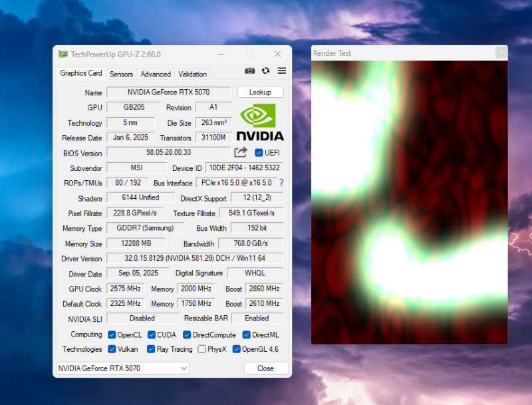This screenshot has width=532, height=405.
Task: Click the GPU field GB205
Action: click(134, 107)
